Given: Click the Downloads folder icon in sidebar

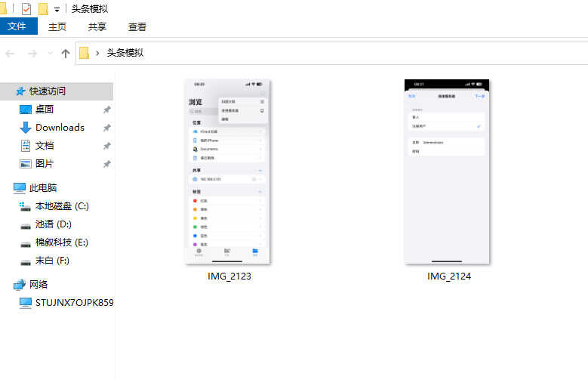Looking at the screenshot, I should [26, 128].
